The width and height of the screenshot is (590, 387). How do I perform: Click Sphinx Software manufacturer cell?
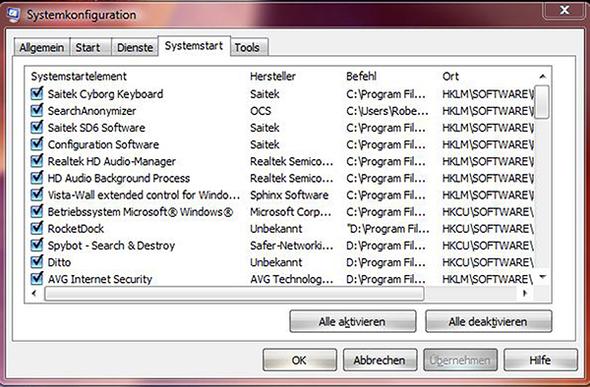click(x=289, y=195)
